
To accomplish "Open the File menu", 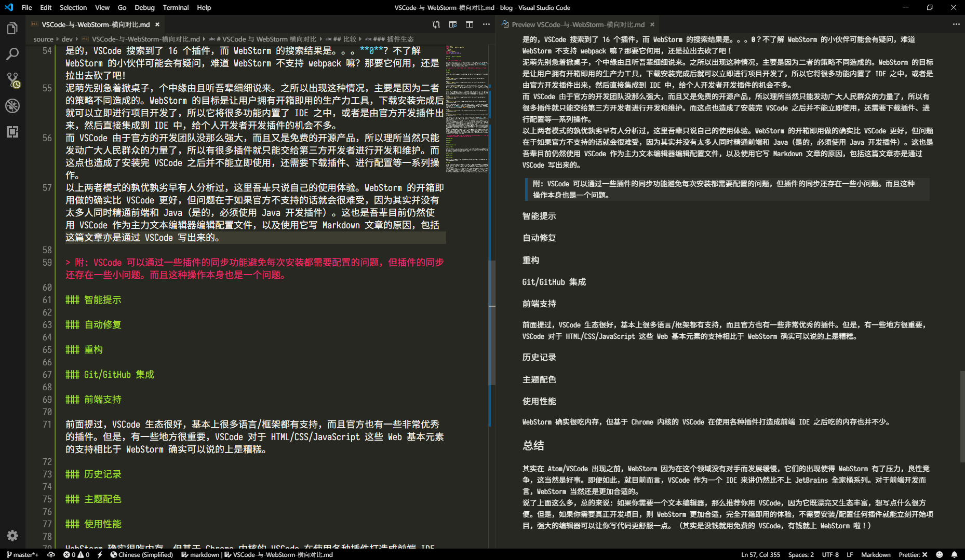I will click(x=27, y=7).
